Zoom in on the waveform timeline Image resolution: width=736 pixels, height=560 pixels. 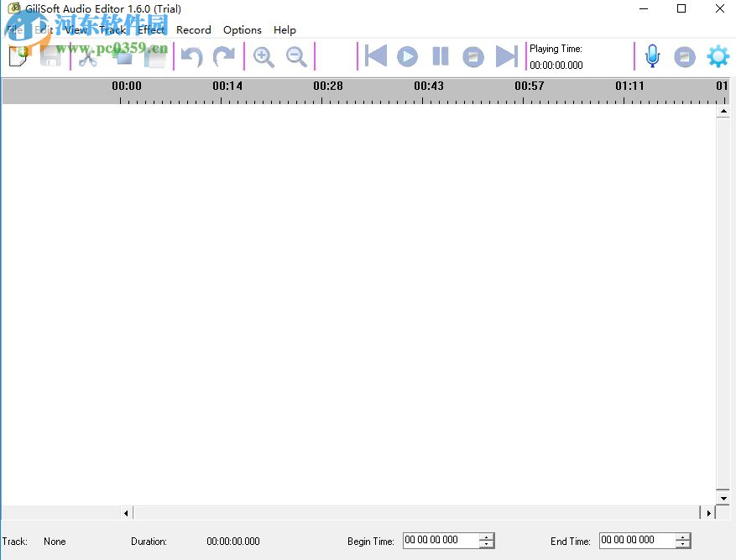pos(264,57)
